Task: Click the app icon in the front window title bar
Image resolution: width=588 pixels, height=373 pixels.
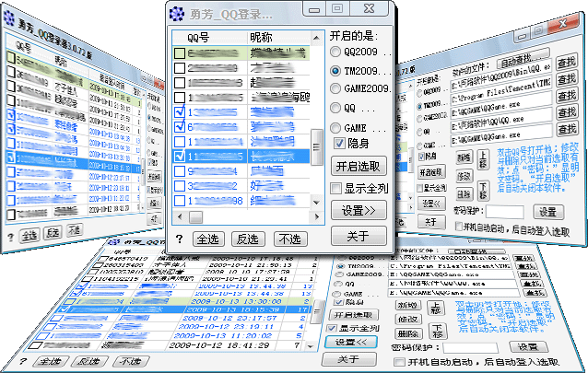Action: pos(177,14)
